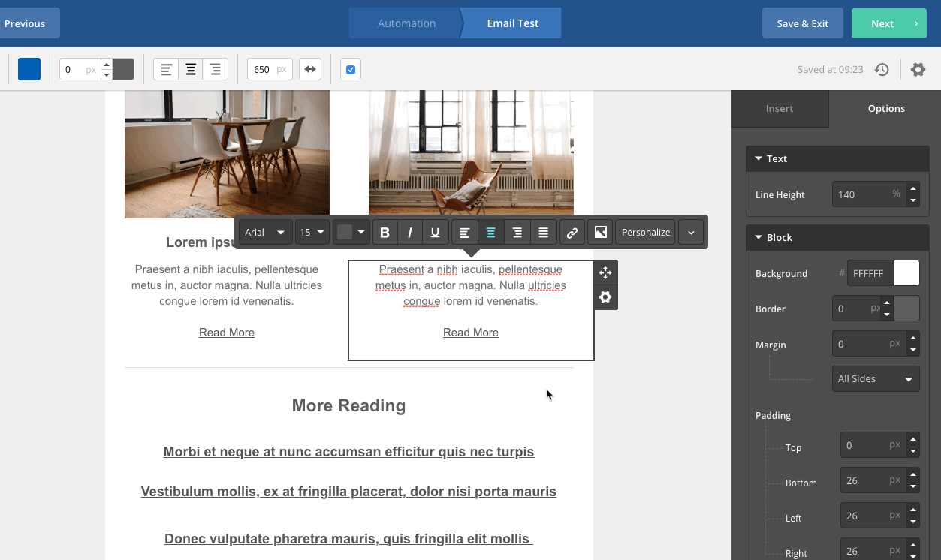Viewport: 941px width, 560px height.
Task: Switch to the Insert tab
Action: [780, 108]
